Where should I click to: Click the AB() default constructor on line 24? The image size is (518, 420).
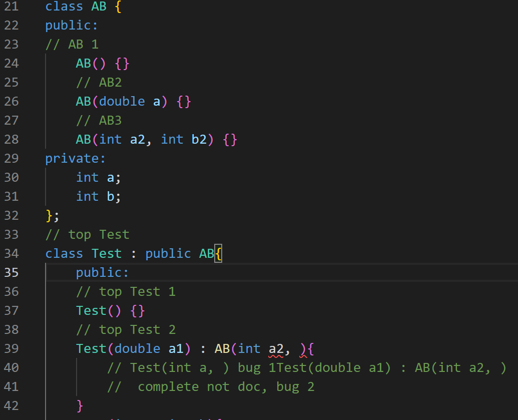(x=90, y=63)
